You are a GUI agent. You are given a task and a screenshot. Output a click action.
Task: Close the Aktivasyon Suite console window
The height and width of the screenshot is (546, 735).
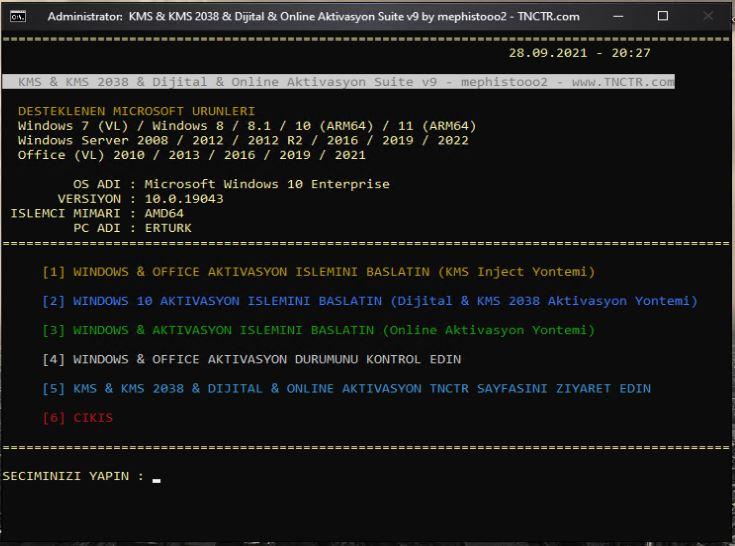tap(708, 16)
